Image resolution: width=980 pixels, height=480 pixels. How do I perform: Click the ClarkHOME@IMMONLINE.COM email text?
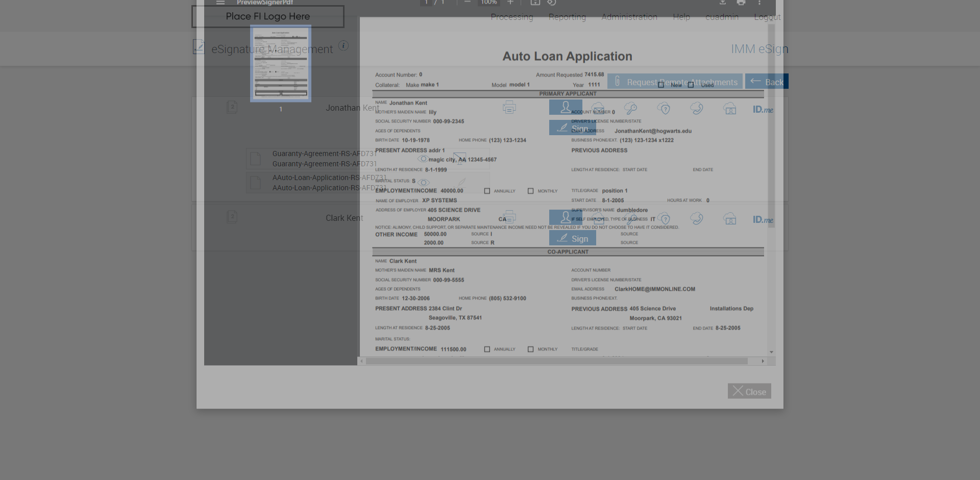tap(655, 289)
